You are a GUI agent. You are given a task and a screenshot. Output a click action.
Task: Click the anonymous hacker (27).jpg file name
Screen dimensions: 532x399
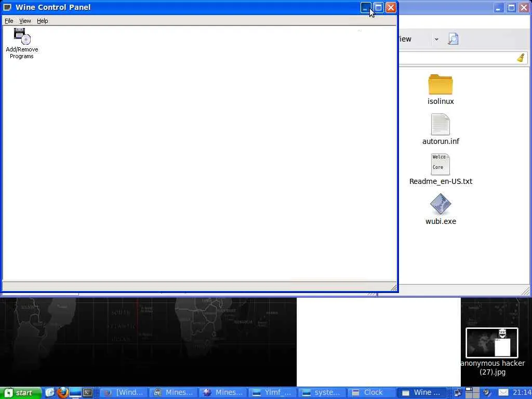(x=493, y=367)
